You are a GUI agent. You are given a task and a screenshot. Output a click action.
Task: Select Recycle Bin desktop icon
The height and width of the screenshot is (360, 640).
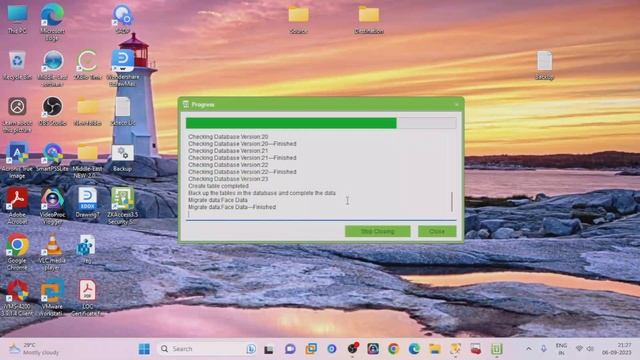pyautogui.click(x=17, y=65)
